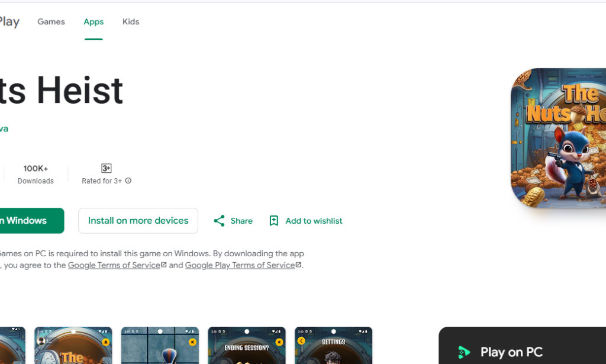Click the Play on PC banner text
This screenshot has width=606, height=364.
511,352
